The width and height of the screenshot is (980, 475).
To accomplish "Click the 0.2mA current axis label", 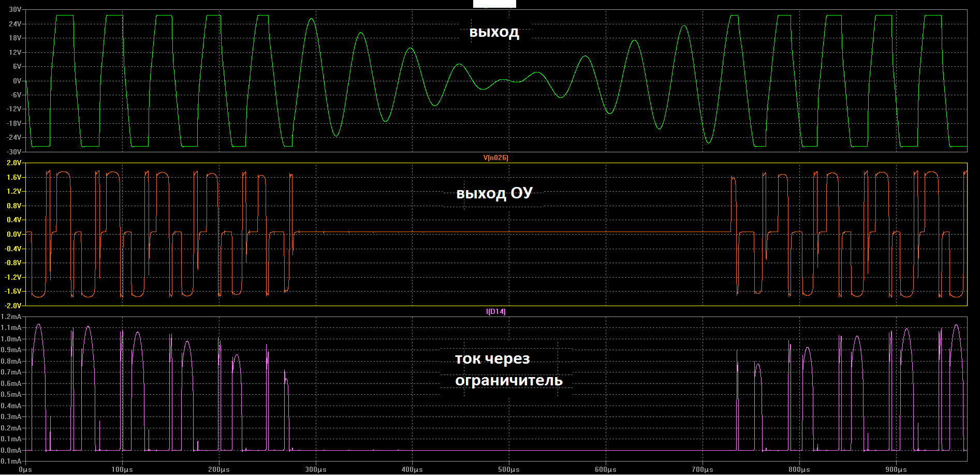I will tap(11, 428).
